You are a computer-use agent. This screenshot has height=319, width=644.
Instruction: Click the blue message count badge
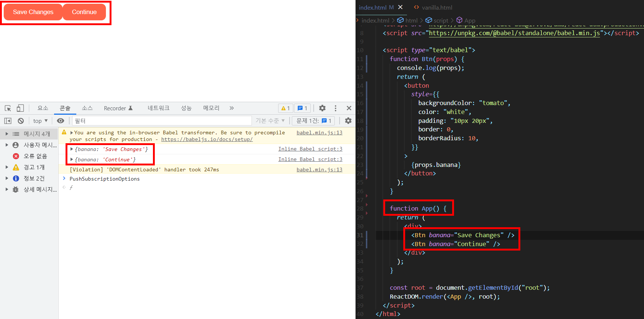click(303, 108)
